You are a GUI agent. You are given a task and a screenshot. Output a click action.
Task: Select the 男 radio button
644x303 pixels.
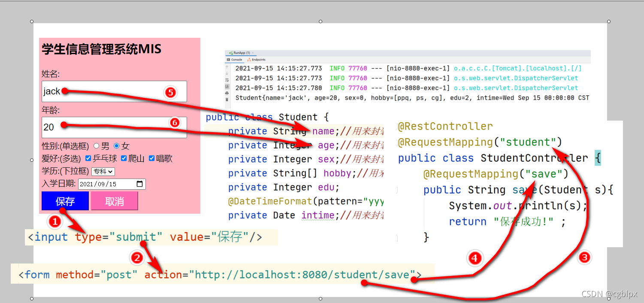97,146
